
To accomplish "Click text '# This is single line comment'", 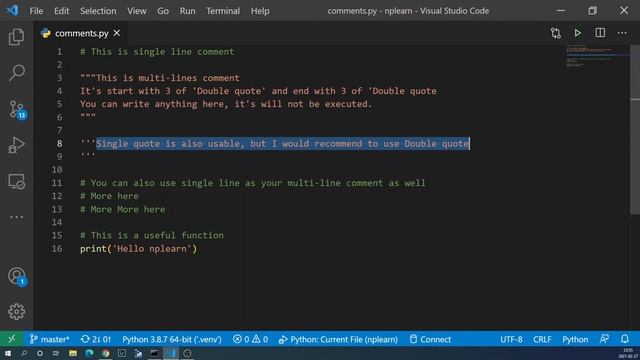I will coord(157,52).
